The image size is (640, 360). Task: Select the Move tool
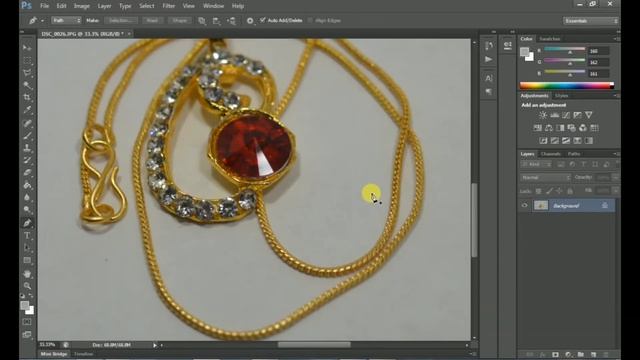pyautogui.click(x=27, y=48)
